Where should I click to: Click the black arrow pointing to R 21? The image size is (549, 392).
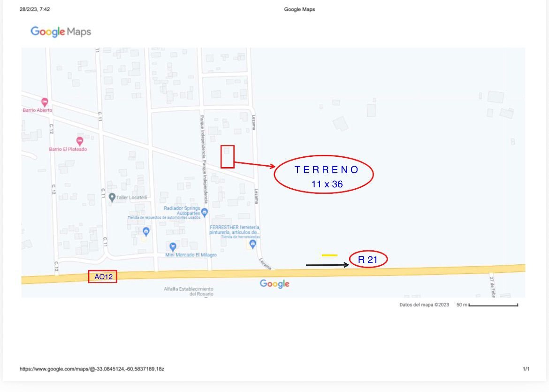coord(327,265)
